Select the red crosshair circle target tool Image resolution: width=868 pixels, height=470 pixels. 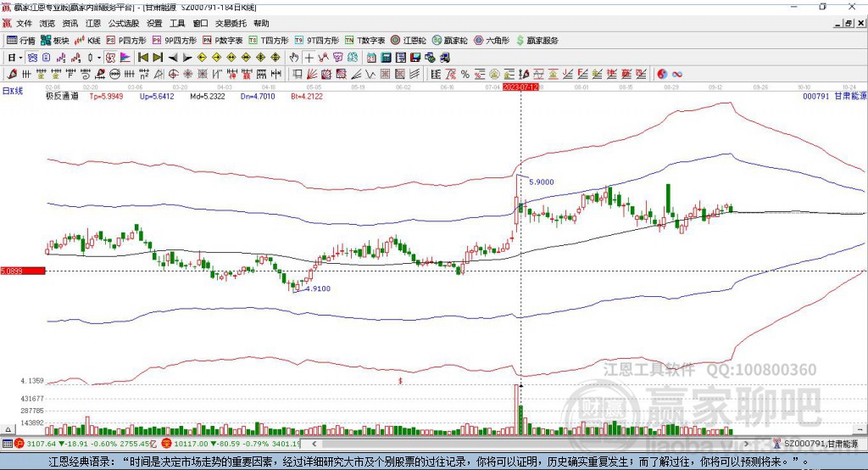[173, 75]
